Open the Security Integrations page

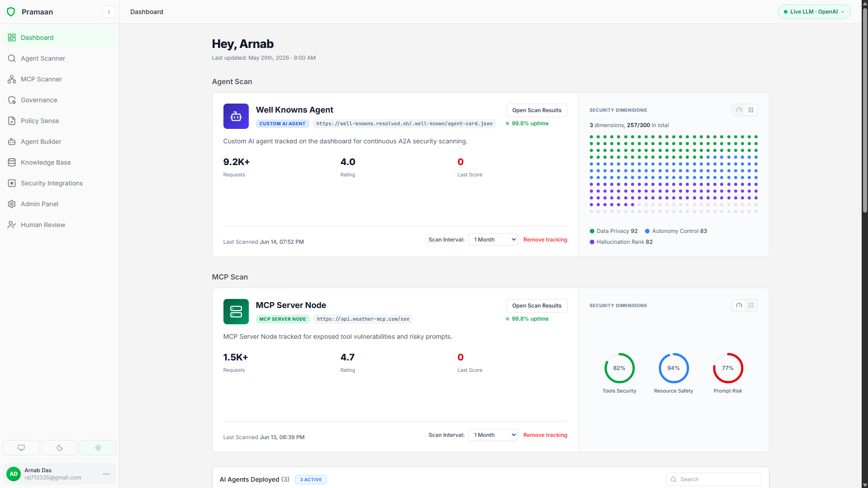(59, 183)
